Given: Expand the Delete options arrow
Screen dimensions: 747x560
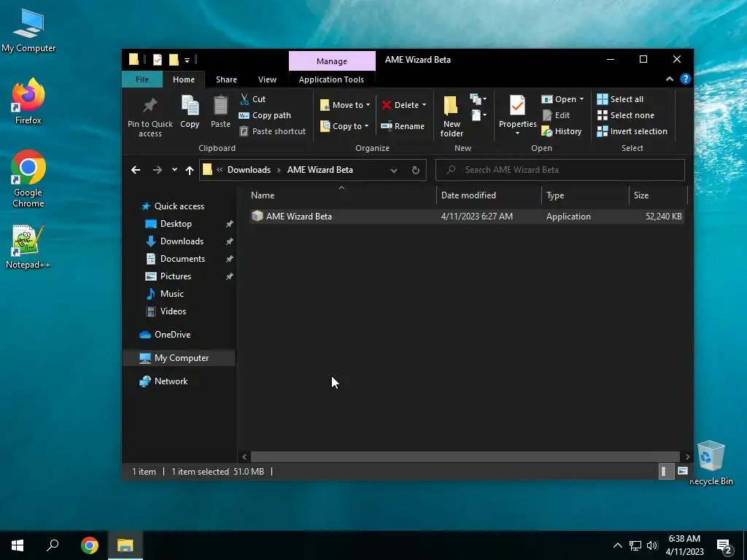Looking at the screenshot, I should [x=424, y=105].
